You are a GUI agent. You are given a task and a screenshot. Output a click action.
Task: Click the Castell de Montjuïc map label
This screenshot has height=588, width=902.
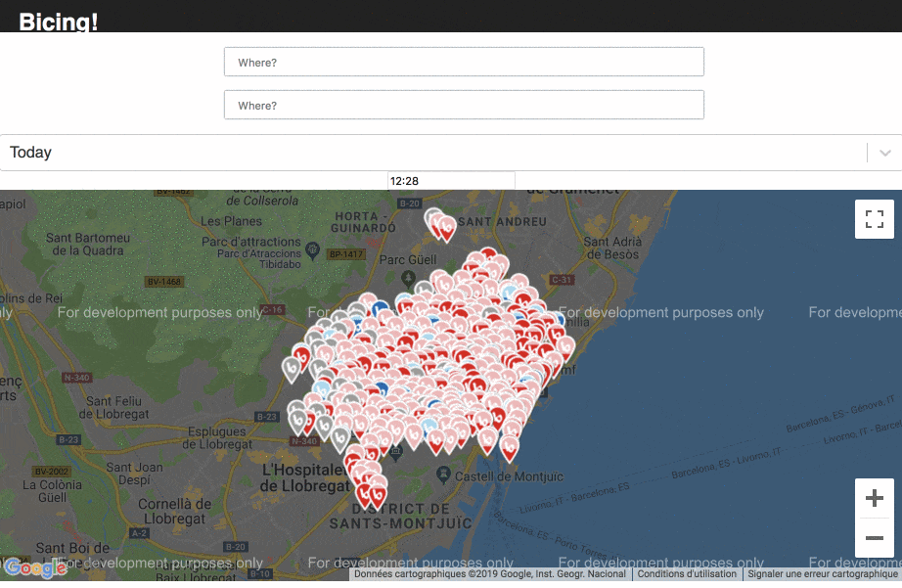[x=509, y=476]
